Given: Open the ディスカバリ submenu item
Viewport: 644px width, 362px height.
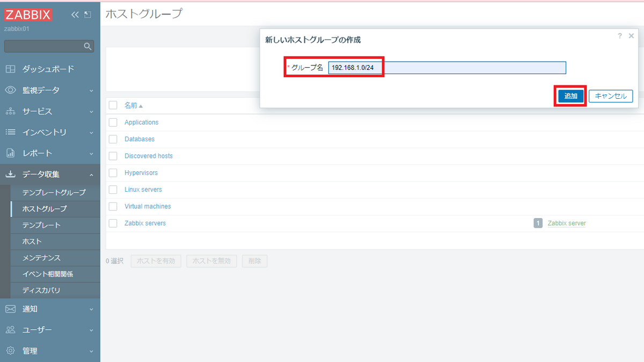Looking at the screenshot, I should (41, 291).
